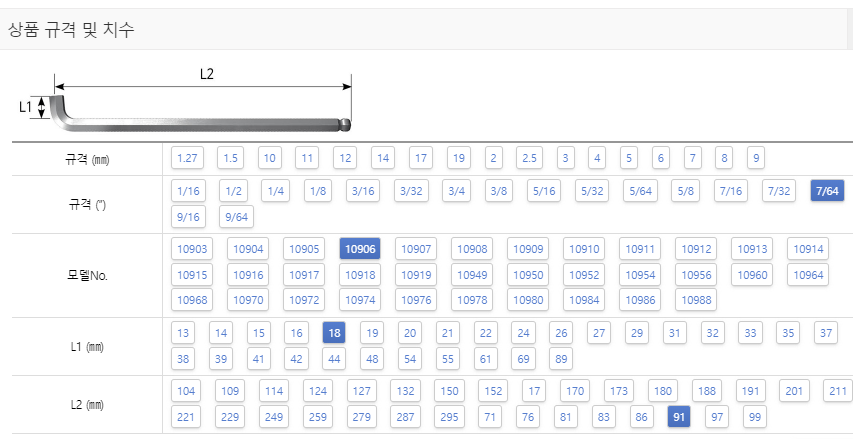Select L2 length 211
Image resolution: width=853 pixels, height=439 pixels.
tap(838, 391)
